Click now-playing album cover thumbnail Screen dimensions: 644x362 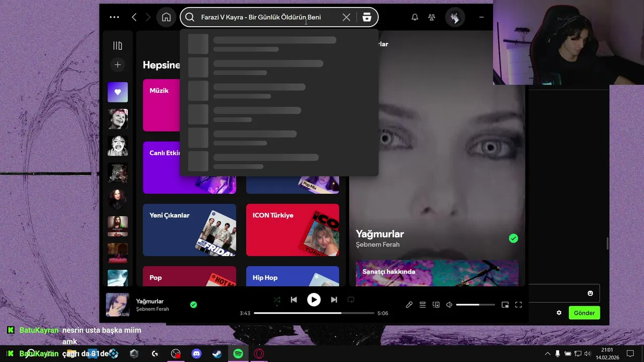tap(118, 305)
